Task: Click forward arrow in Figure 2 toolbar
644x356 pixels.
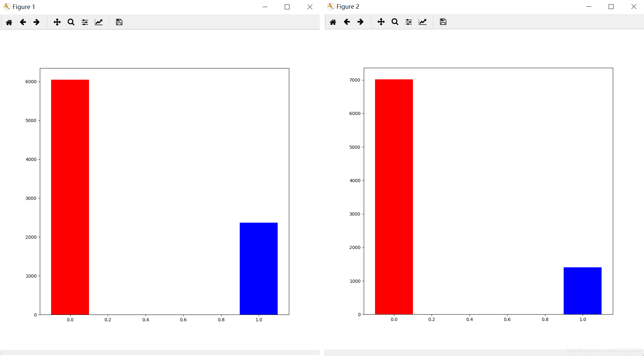Action: (x=361, y=22)
